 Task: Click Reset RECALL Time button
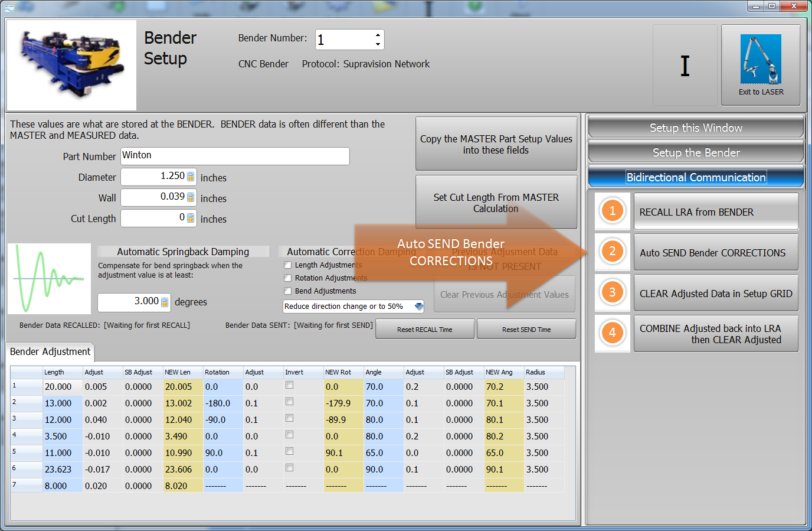click(x=425, y=330)
